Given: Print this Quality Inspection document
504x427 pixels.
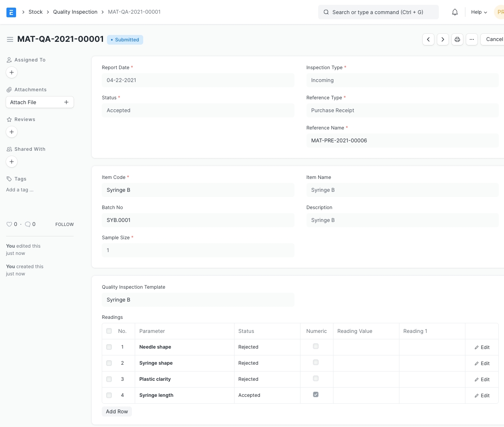Looking at the screenshot, I should (457, 39).
